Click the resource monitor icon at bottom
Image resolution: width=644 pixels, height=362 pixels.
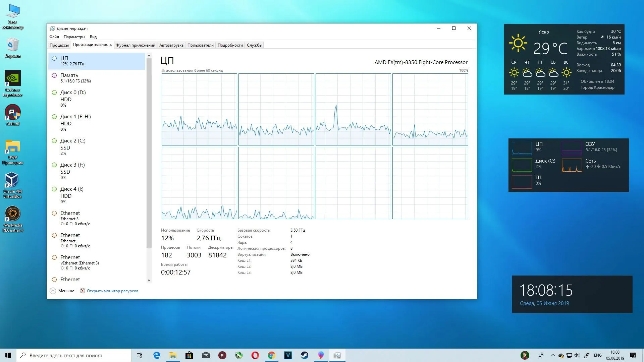click(83, 291)
